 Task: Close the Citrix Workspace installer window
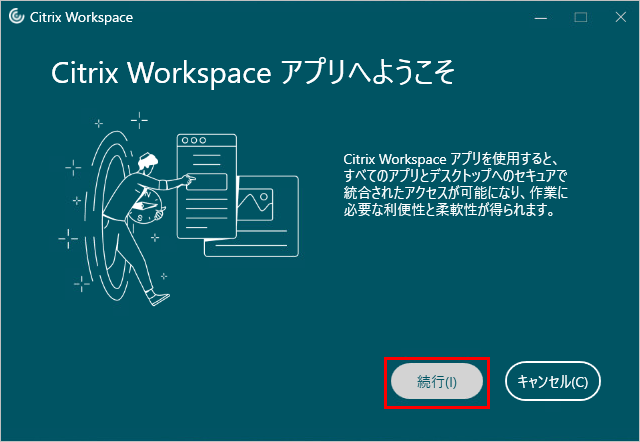pos(615,17)
